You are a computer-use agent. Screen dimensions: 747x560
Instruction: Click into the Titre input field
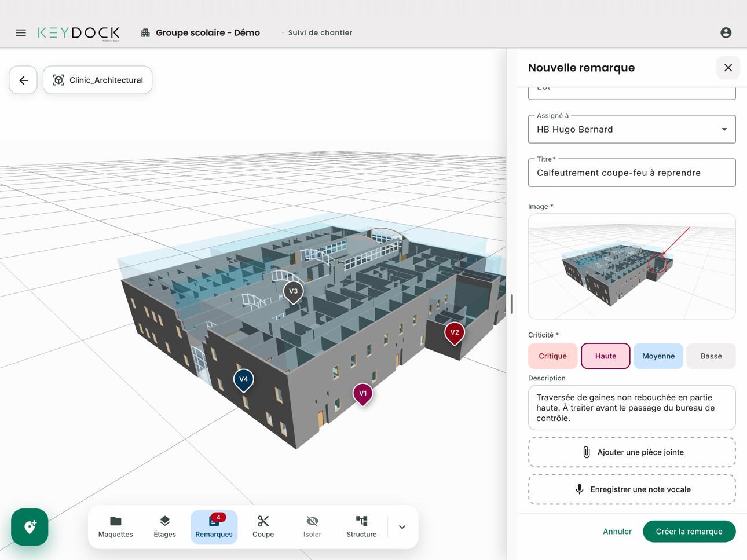click(632, 173)
